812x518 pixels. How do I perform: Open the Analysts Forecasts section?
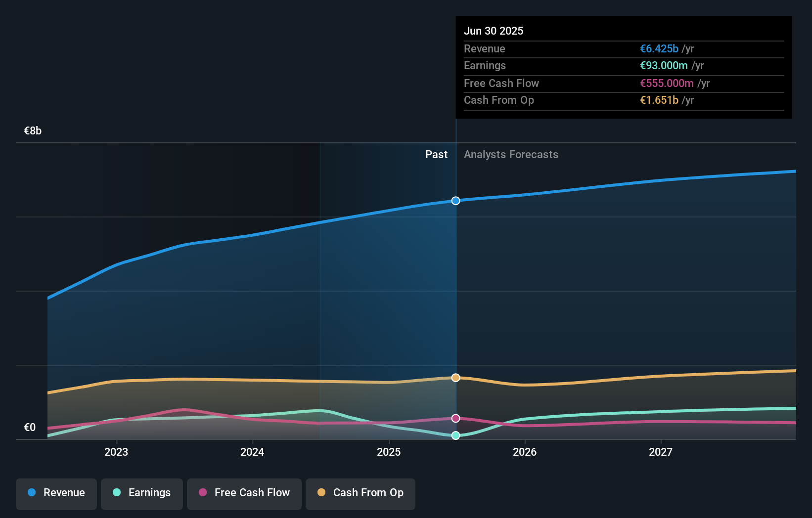[511, 154]
